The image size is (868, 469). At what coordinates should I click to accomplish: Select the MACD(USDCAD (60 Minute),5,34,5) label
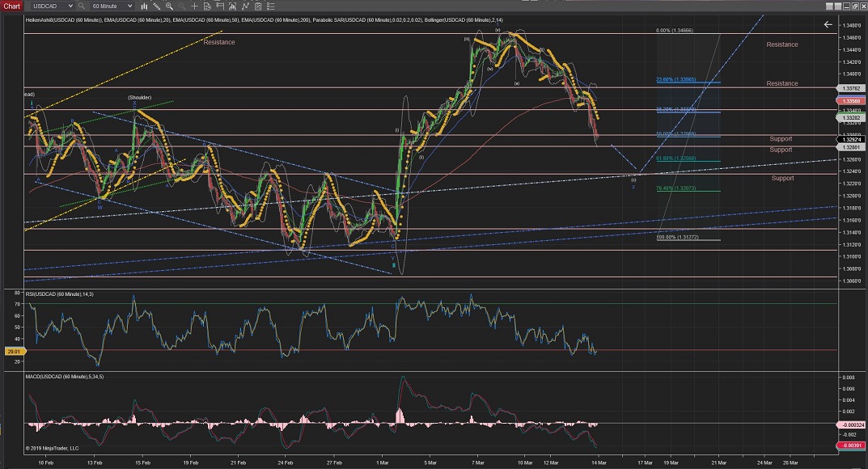click(x=65, y=377)
